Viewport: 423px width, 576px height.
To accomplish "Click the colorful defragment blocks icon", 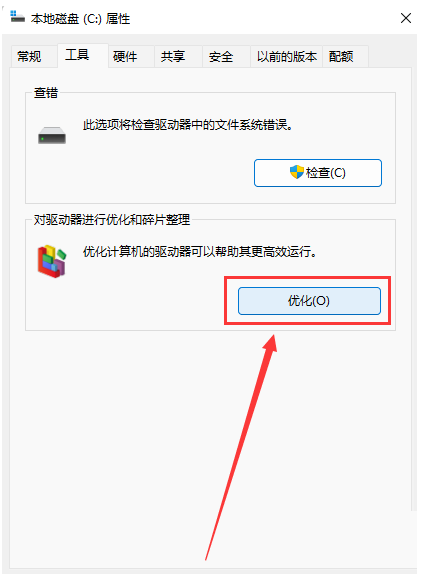I will [51, 262].
